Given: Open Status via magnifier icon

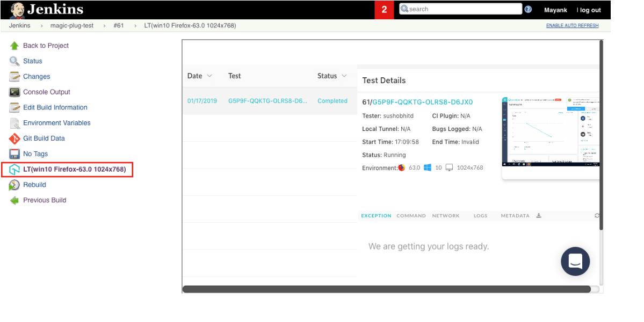Looking at the screenshot, I should tap(15, 61).
